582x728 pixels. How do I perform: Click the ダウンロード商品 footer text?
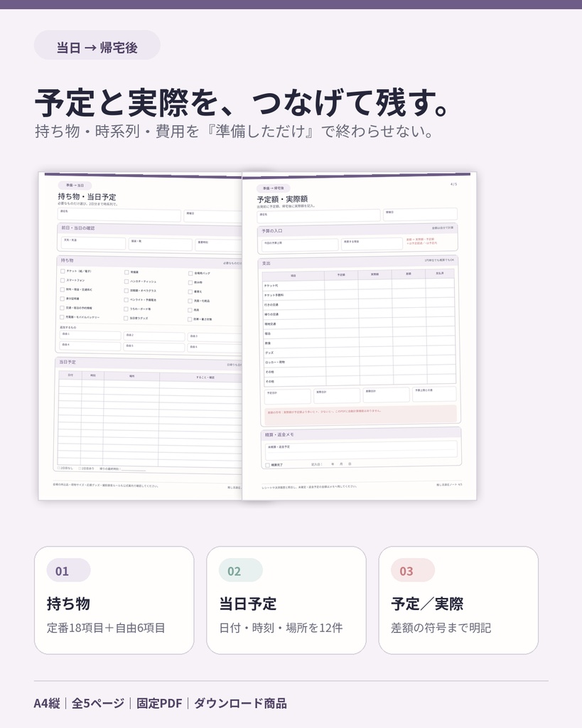point(240,703)
